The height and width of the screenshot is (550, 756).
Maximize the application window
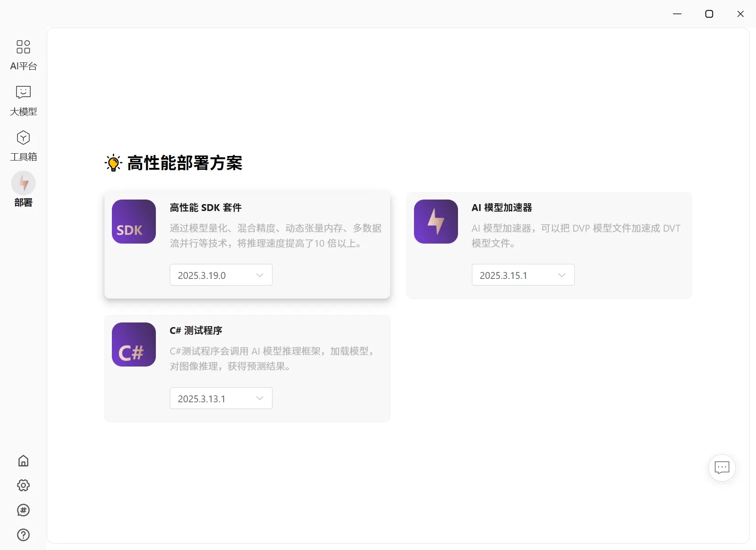tap(709, 14)
